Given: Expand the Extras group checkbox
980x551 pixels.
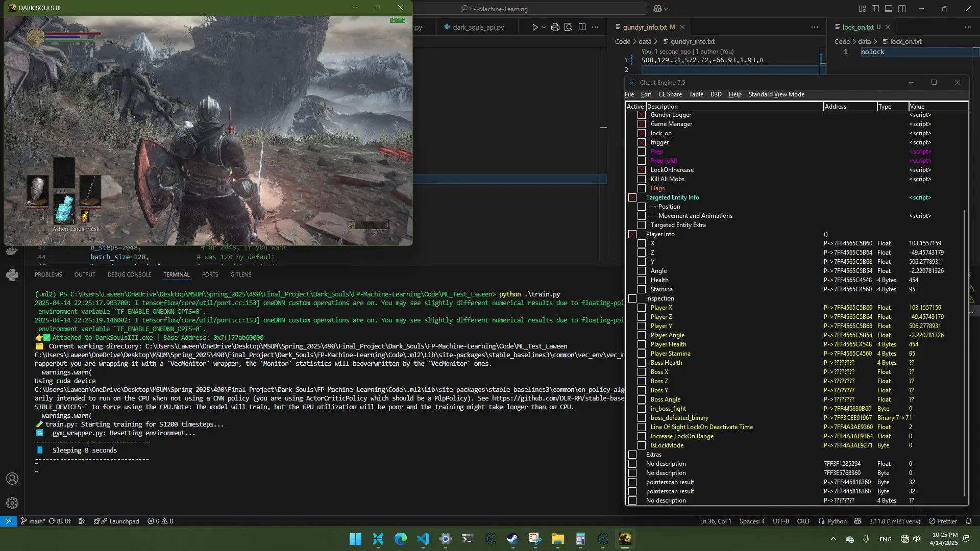Looking at the screenshot, I should click(632, 455).
